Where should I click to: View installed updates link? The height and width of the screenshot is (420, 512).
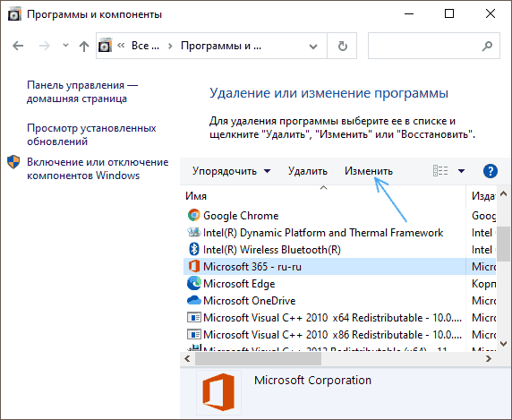(x=91, y=134)
